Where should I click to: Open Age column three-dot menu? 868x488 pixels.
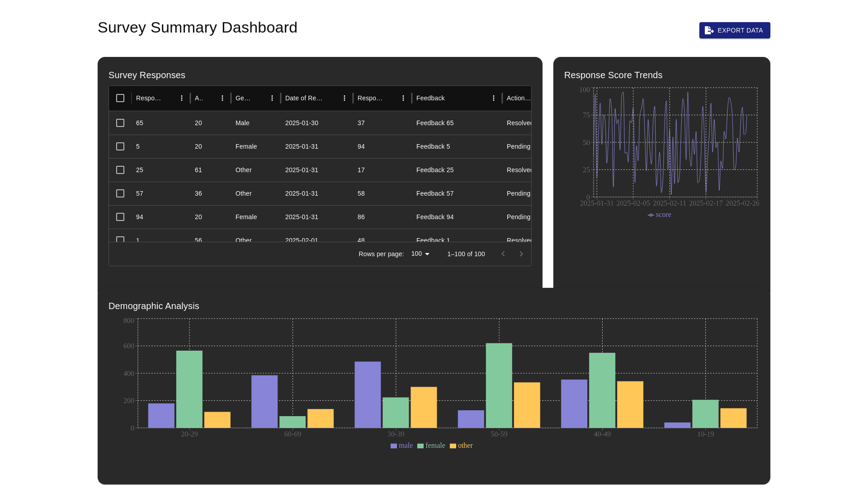(222, 98)
